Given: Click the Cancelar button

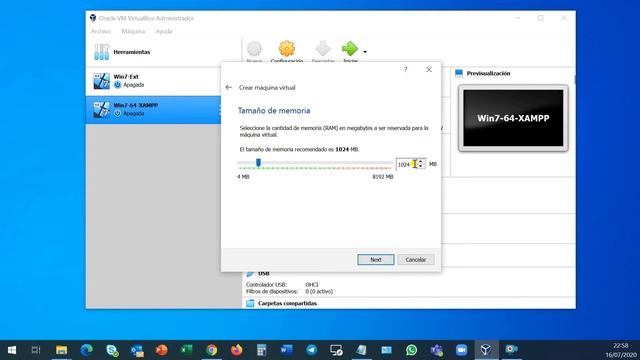Looking at the screenshot, I should coord(416,260).
